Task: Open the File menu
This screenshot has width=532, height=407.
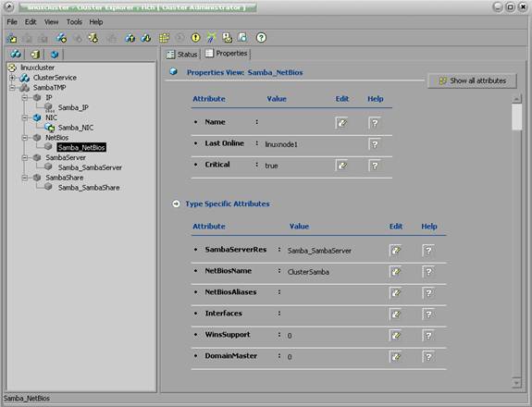Action: (12, 22)
